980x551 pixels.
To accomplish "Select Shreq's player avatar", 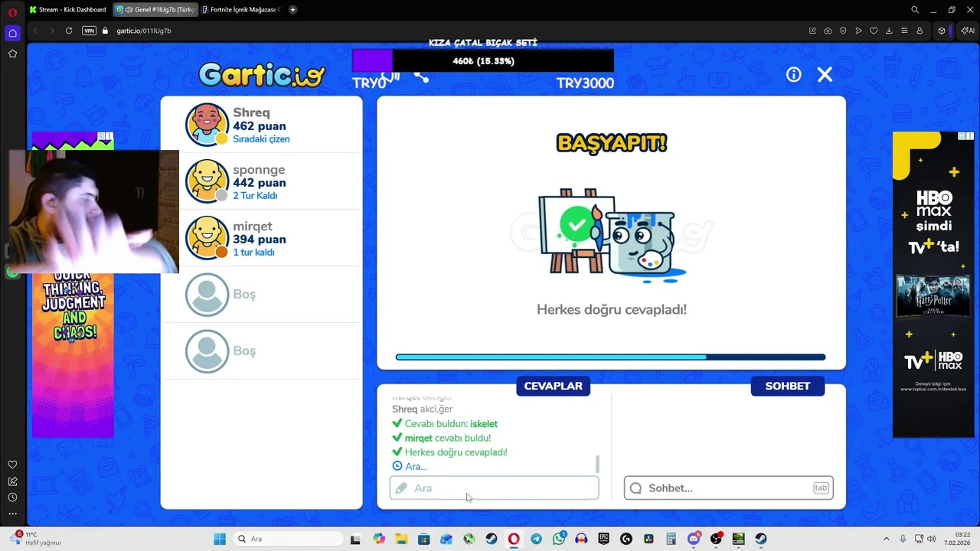I will point(207,125).
